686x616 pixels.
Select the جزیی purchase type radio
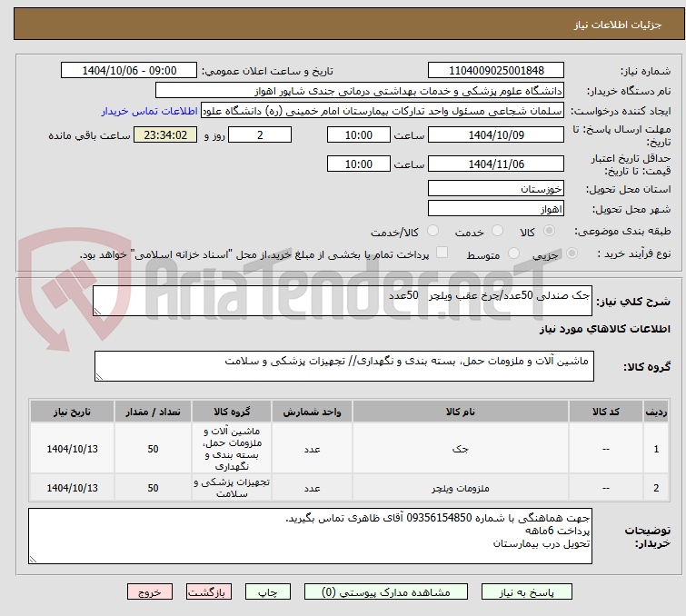click(572, 253)
